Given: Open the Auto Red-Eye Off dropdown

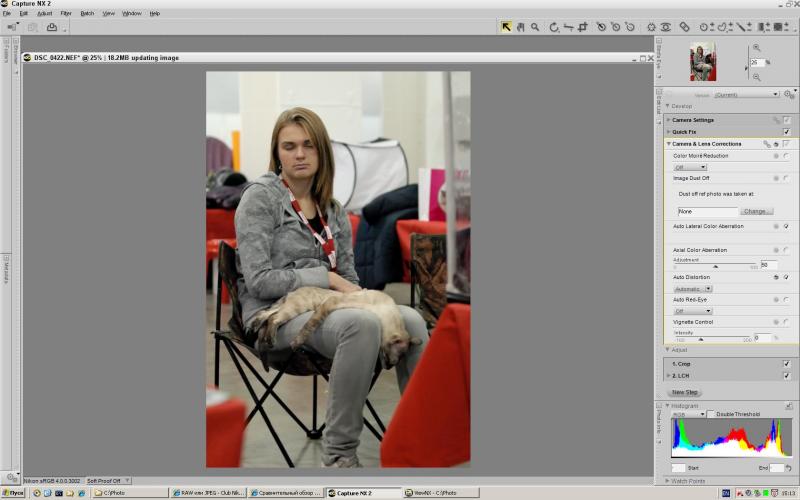Looking at the screenshot, I should [x=693, y=311].
